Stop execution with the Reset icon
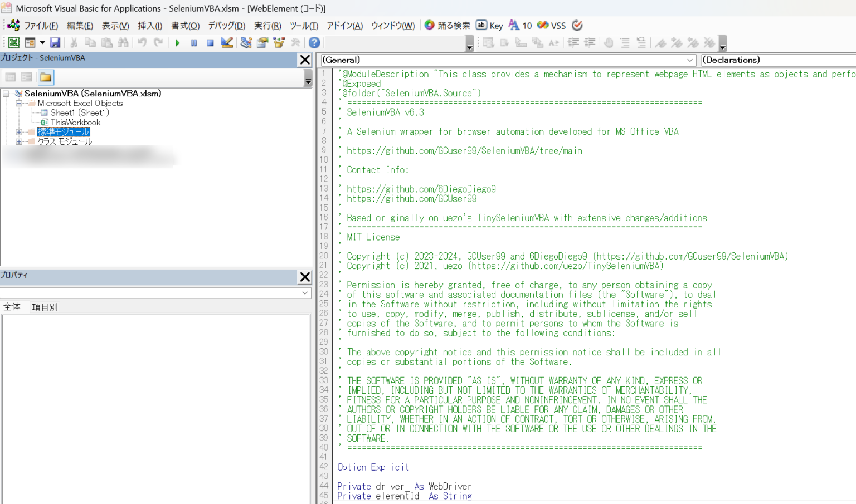 pyautogui.click(x=209, y=42)
